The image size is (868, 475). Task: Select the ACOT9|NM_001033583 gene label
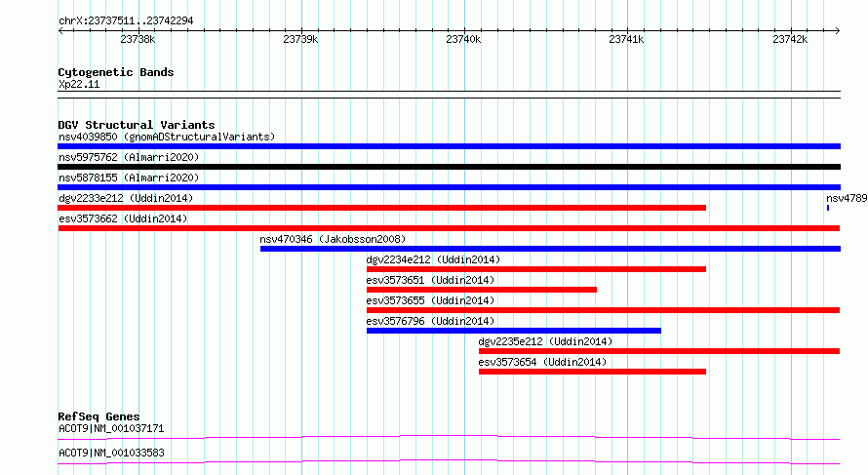(111, 453)
